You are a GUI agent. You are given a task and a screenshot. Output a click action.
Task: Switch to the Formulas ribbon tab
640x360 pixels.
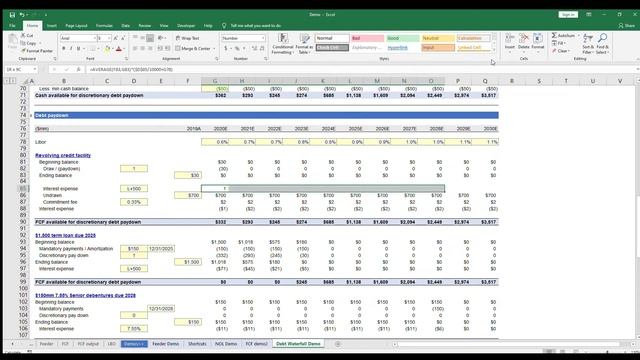104,26
